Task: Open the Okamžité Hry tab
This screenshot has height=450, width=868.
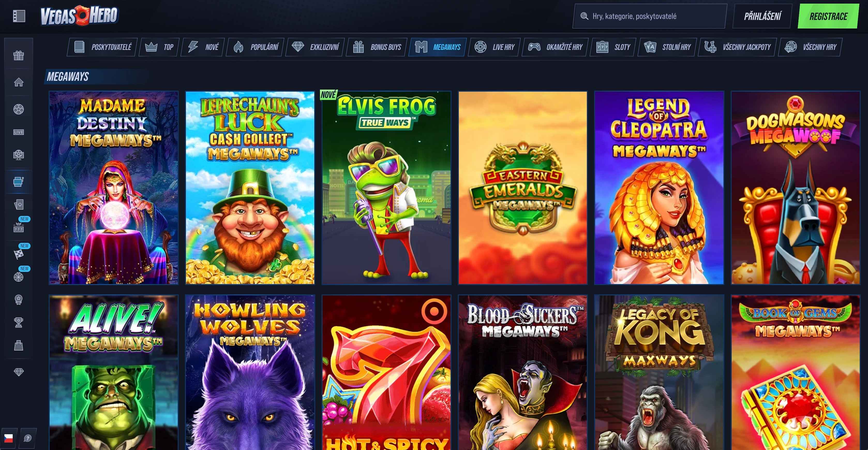Action: (x=555, y=47)
